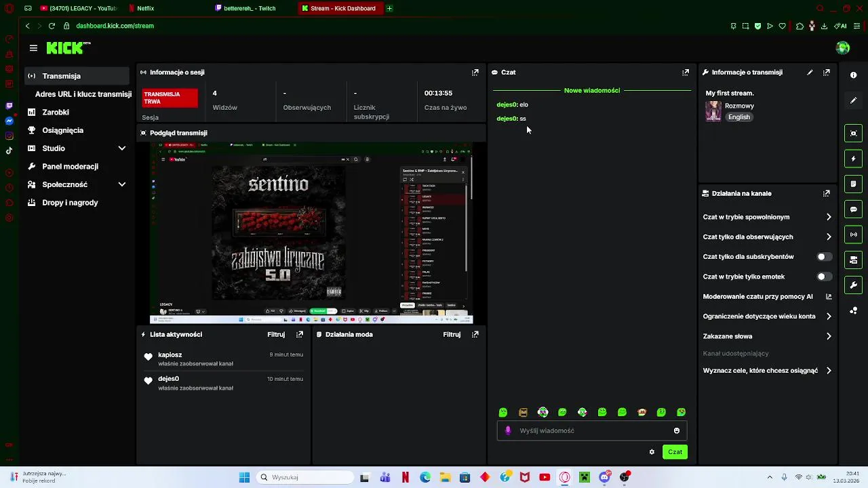Pop out the Informacje o sesji panel
Image resolution: width=868 pixels, height=488 pixels.
(475, 72)
